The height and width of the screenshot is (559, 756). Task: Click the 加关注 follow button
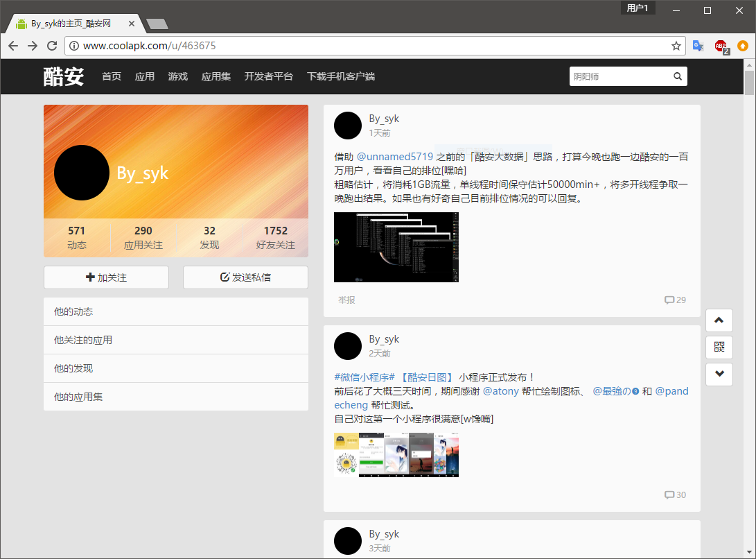106,277
